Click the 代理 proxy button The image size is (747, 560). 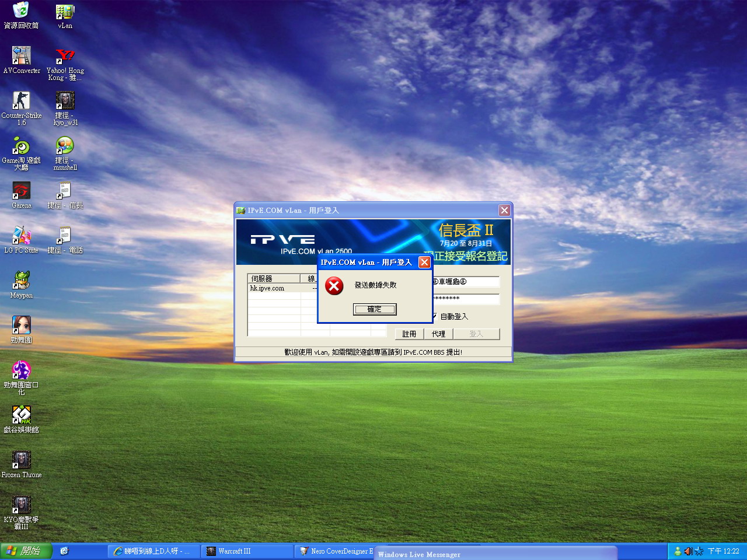pyautogui.click(x=438, y=334)
